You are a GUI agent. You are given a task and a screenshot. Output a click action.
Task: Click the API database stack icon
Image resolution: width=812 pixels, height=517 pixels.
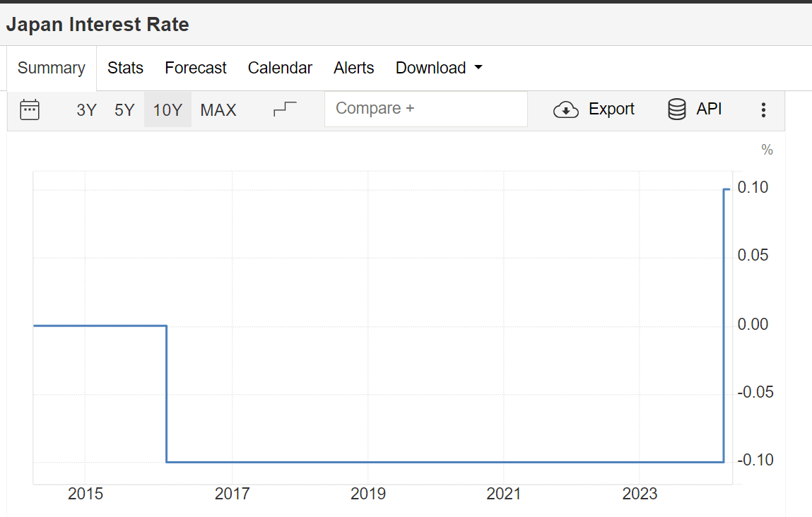(676, 109)
